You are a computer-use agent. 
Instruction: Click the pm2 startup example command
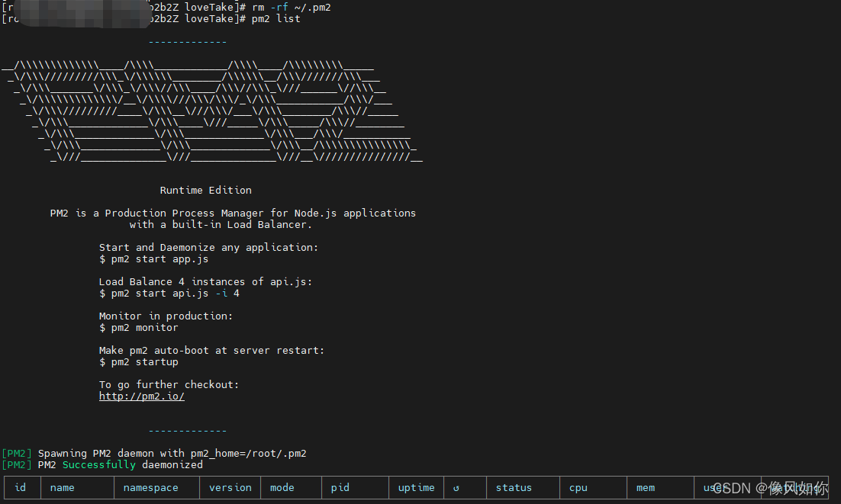coord(137,361)
